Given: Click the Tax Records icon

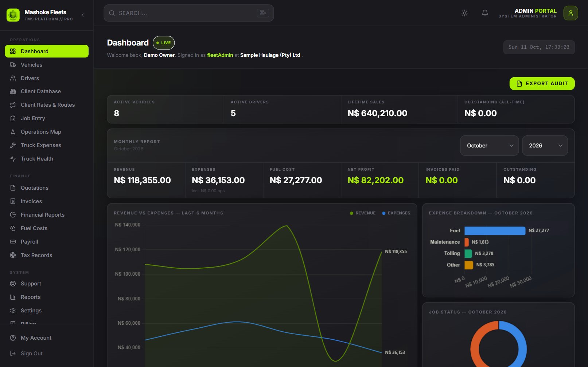Looking at the screenshot, I should tap(13, 255).
